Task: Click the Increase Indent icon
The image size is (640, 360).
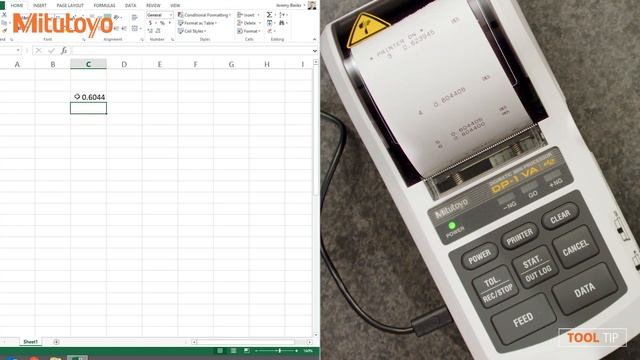Action: point(124,28)
